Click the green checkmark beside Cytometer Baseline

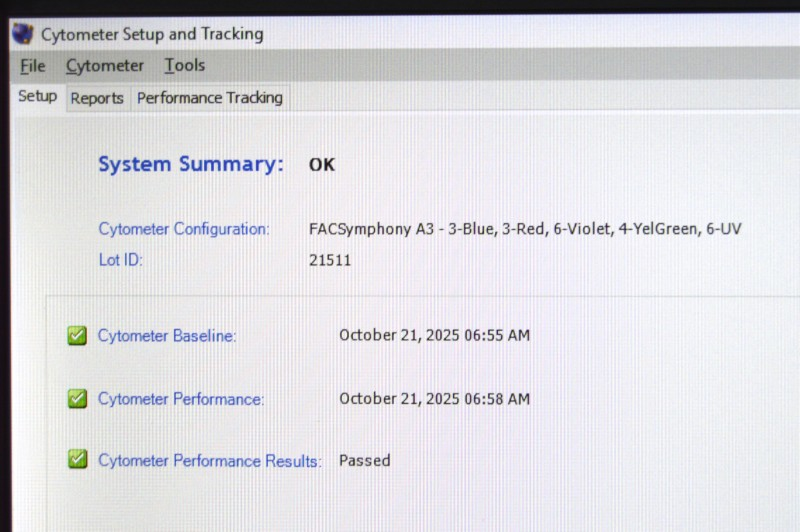[x=77, y=335]
